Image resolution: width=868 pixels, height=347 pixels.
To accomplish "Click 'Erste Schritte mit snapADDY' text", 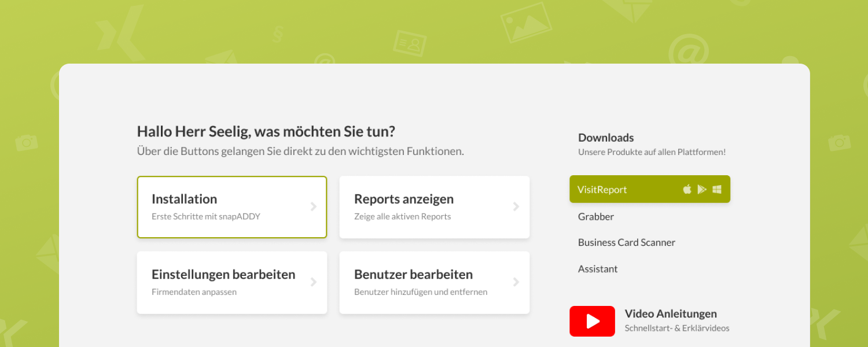I will pyautogui.click(x=206, y=217).
